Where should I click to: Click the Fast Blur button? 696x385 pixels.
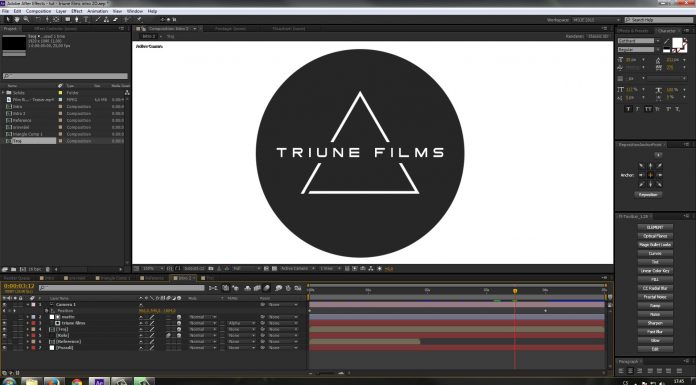(x=655, y=332)
